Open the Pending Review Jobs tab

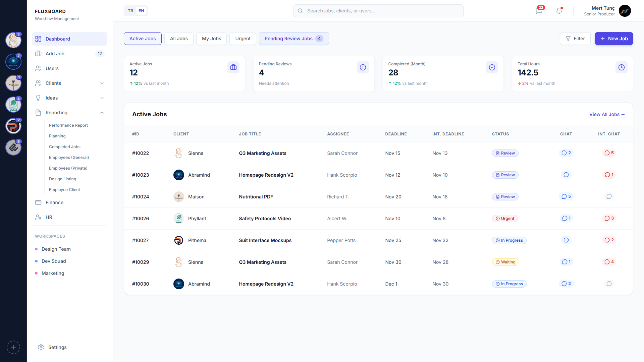293,39
